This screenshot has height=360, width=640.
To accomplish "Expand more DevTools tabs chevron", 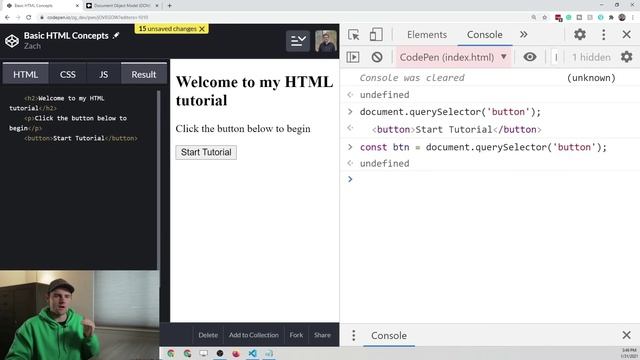I will click(x=524, y=35).
